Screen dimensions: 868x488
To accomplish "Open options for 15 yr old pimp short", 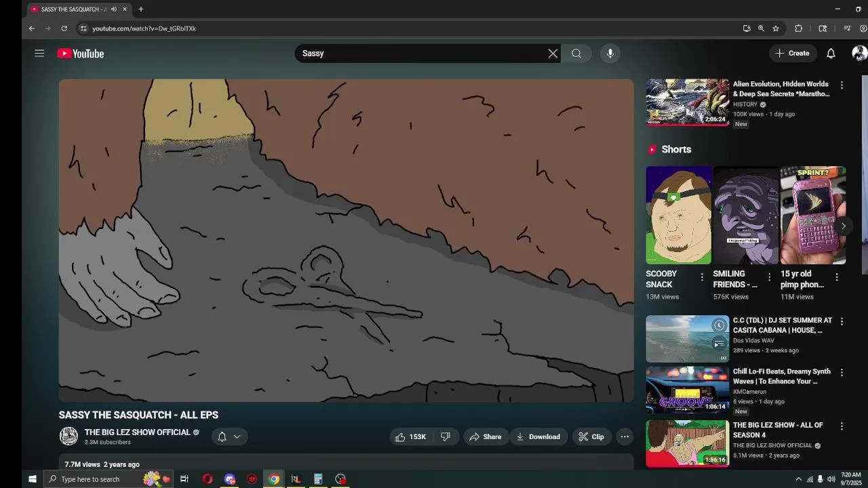I will 836,277.
